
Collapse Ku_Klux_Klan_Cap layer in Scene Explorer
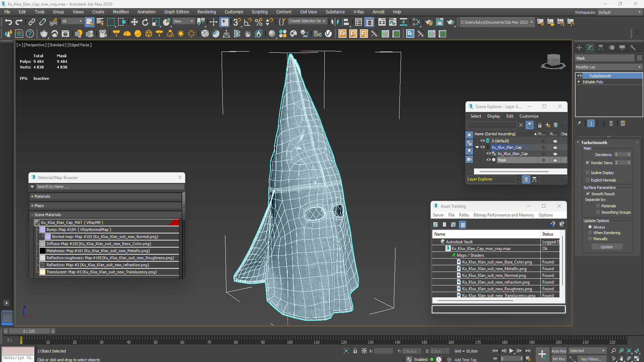click(477, 147)
